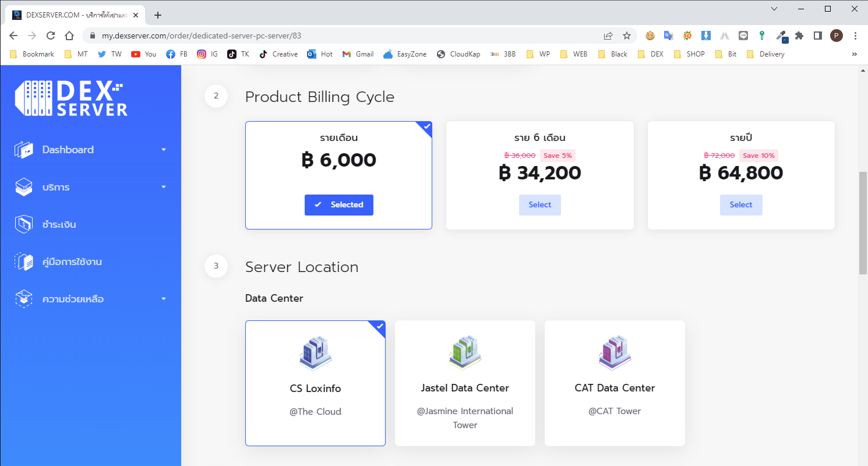Click the CAT Data Center server icon
This screenshot has height=466, width=868.
615,352
